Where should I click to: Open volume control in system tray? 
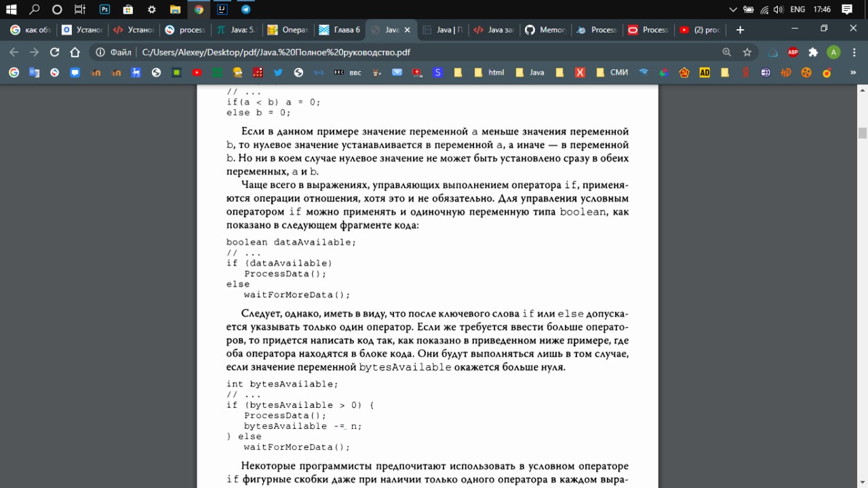pyautogui.click(x=778, y=10)
